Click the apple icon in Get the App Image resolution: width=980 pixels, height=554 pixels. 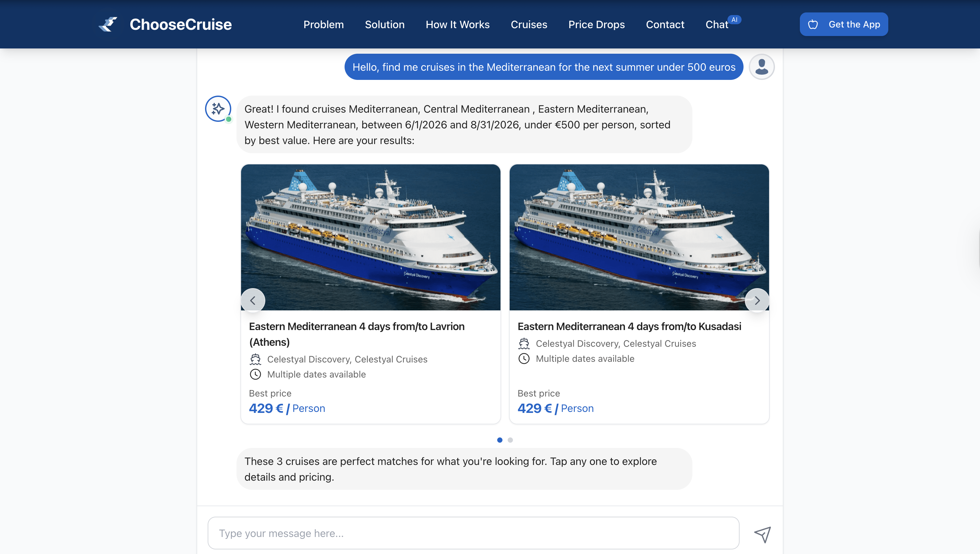click(x=813, y=25)
